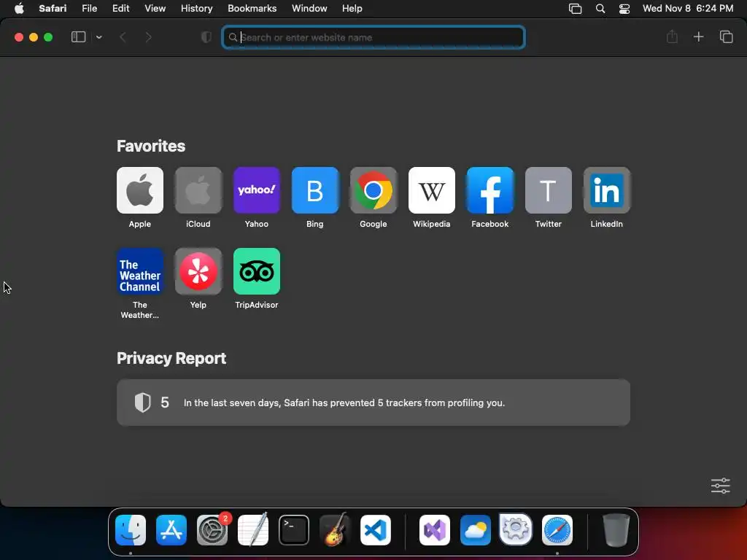
Task: Click the Share button in toolbar
Action: [672, 36]
